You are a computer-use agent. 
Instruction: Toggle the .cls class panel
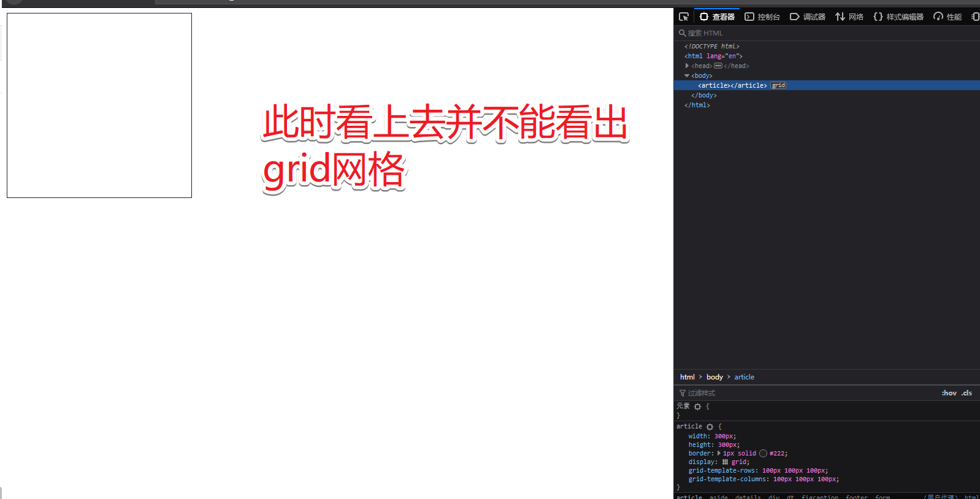coord(967,393)
